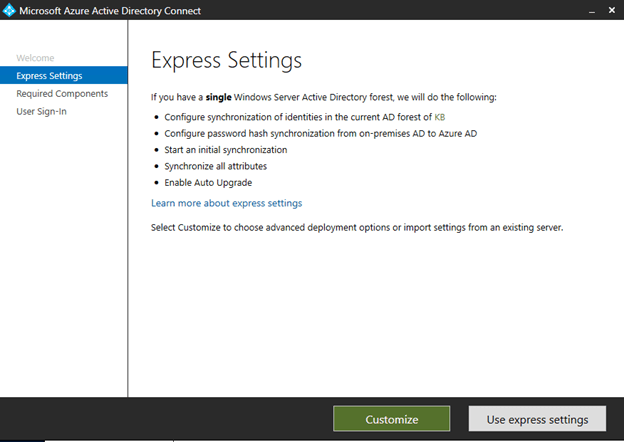Click the green KB forest name
Viewport: 624px width, 442px height.
(x=439, y=117)
